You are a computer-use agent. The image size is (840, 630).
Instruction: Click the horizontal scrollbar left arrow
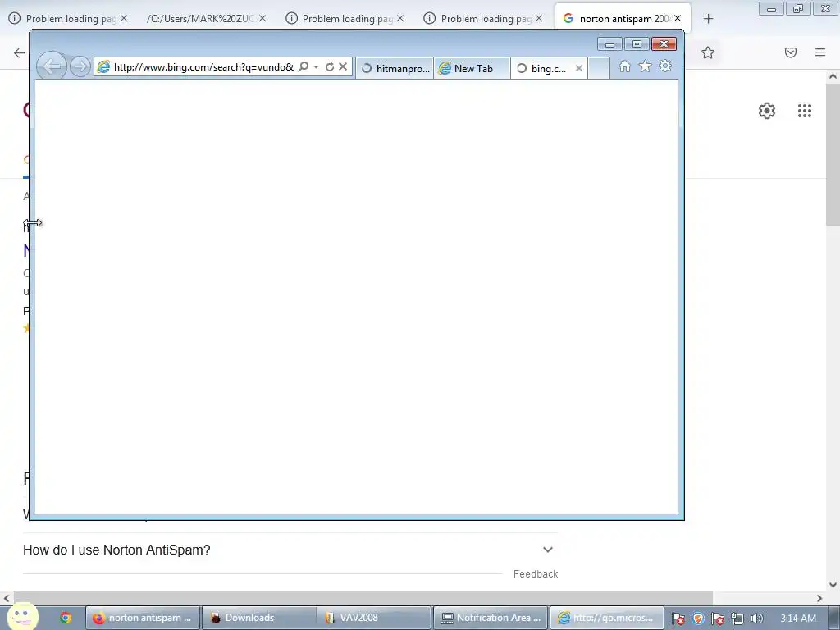(x=7, y=598)
